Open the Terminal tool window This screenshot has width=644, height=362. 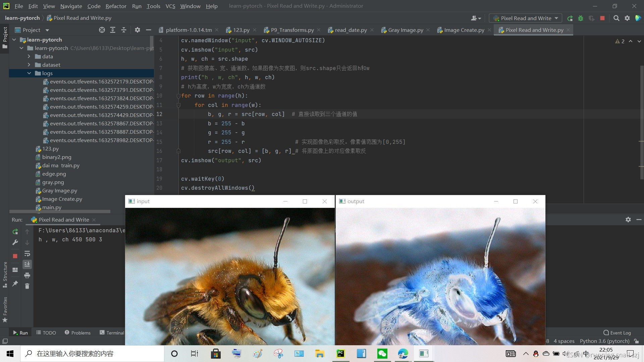tap(112, 333)
